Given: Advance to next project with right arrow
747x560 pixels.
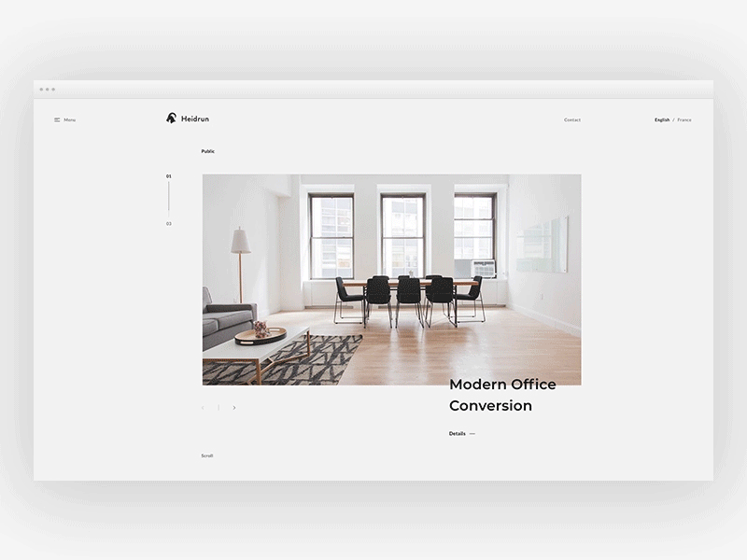Looking at the screenshot, I should pyautogui.click(x=233, y=408).
